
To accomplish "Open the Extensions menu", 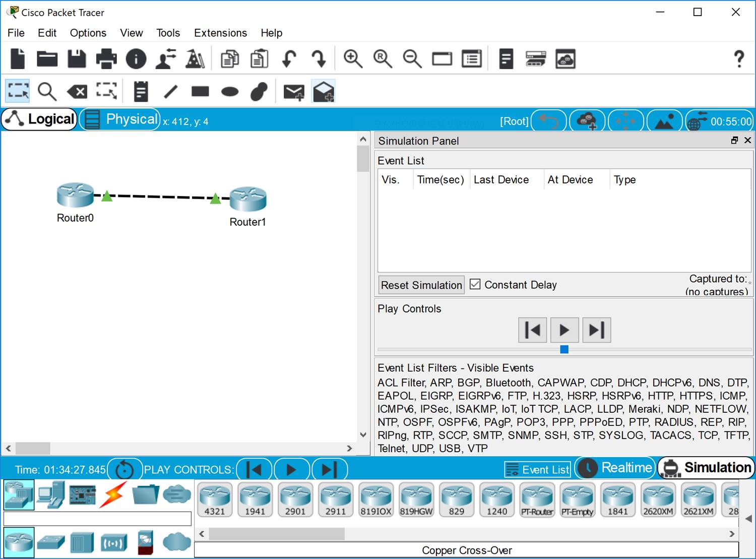I will tap(220, 33).
